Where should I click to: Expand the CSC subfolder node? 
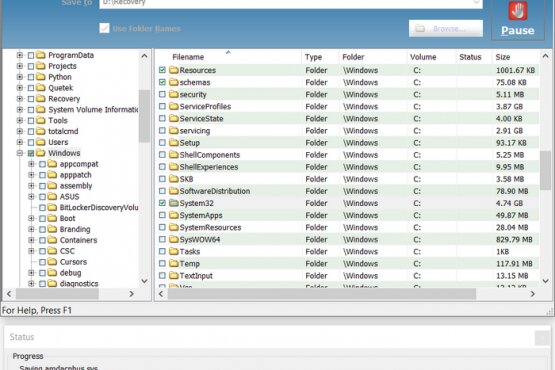31,251
